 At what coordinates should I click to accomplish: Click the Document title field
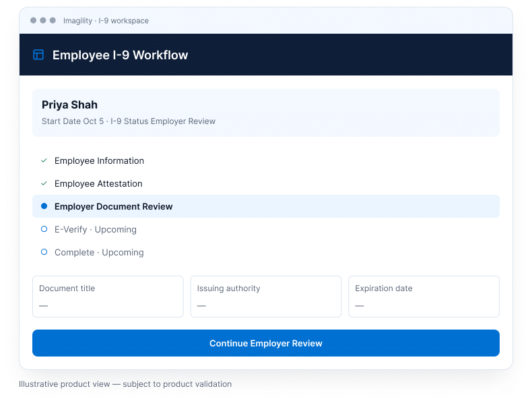[108, 297]
